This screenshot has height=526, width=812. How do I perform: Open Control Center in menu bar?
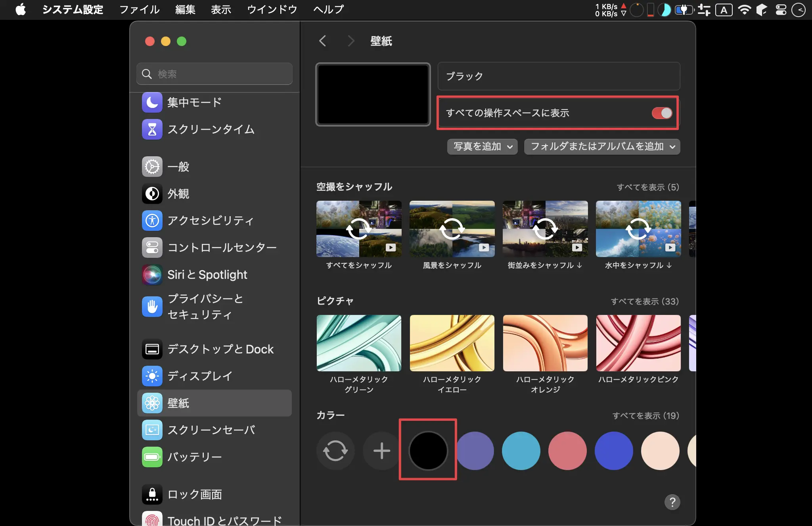pyautogui.click(x=781, y=10)
